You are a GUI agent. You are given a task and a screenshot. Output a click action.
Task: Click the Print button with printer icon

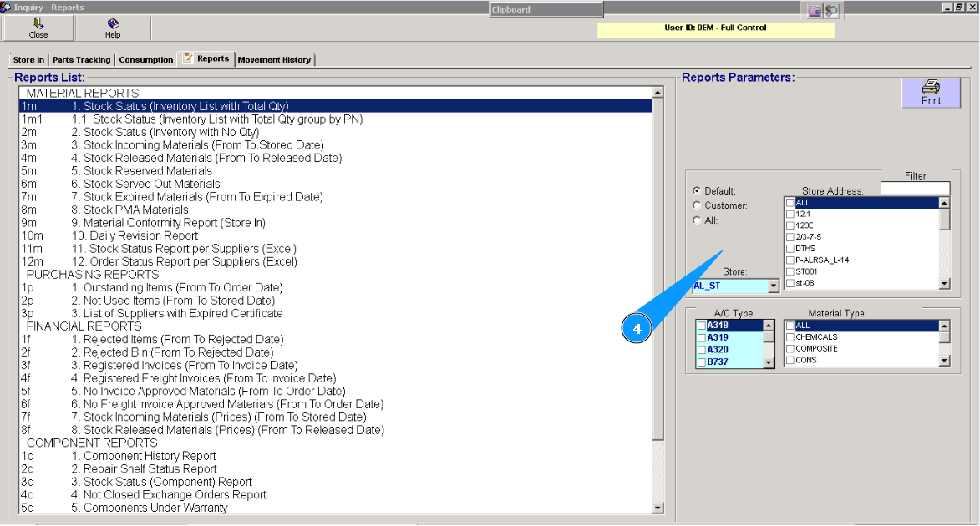931,93
